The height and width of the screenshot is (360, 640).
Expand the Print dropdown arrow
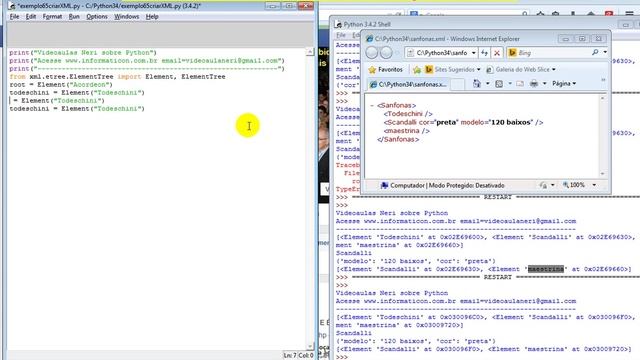click(x=544, y=84)
